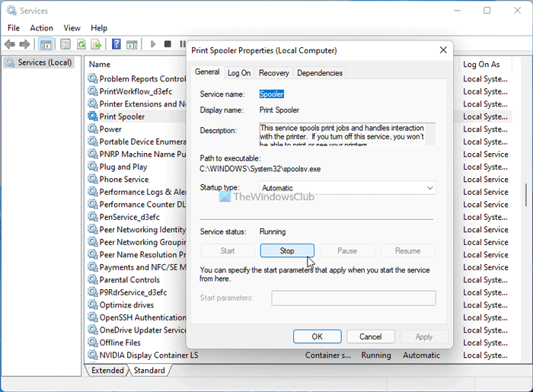Viewport: 533px width, 392px height.
Task: Click the Export List toolbar icon
Action: click(96, 44)
